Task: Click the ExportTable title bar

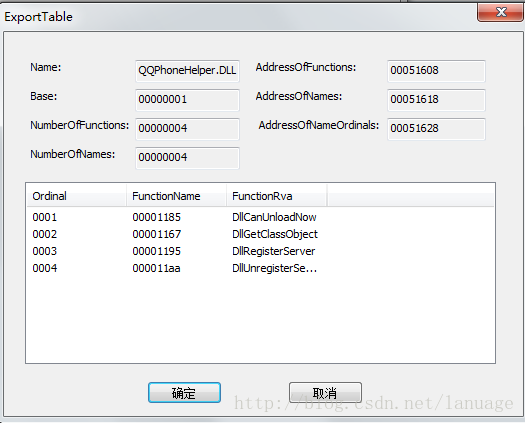Action: coord(234,16)
